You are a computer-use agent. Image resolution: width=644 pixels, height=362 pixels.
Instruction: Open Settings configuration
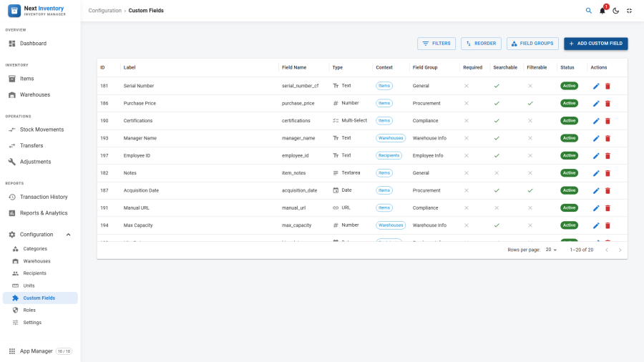(40, 323)
